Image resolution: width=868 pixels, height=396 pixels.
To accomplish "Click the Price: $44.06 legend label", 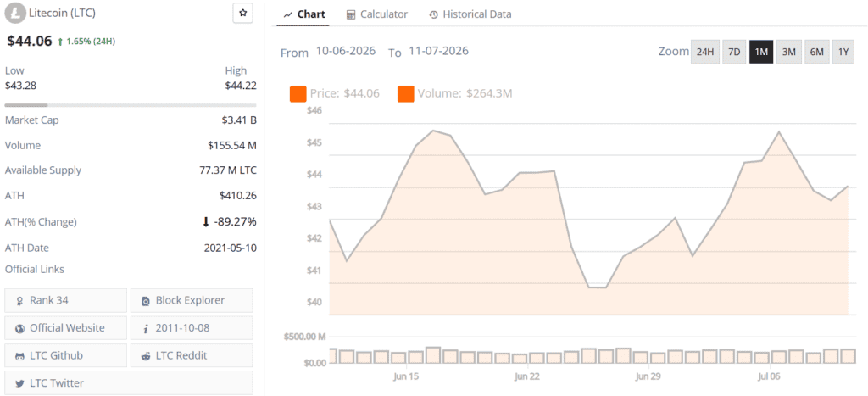I will (x=346, y=93).
